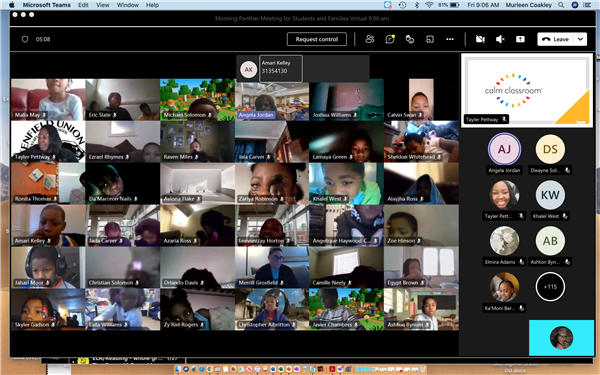The width and height of the screenshot is (600, 375).
Task: Toggle the microphone mute button
Action: pos(500,39)
